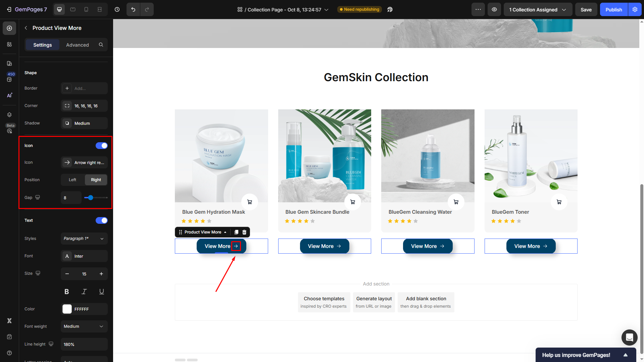Open the live chat support bubble
644x362 pixels.
click(x=630, y=338)
